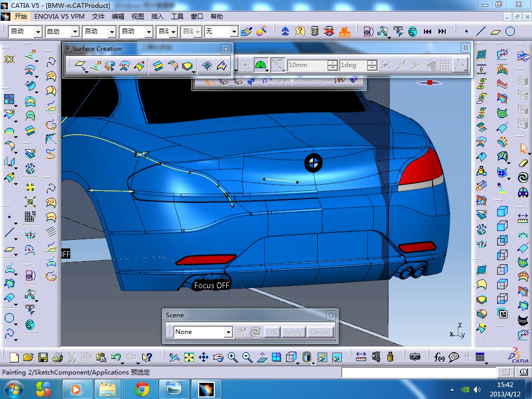Toggle the axis system button in the floating toolbar

[x=460, y=65]
